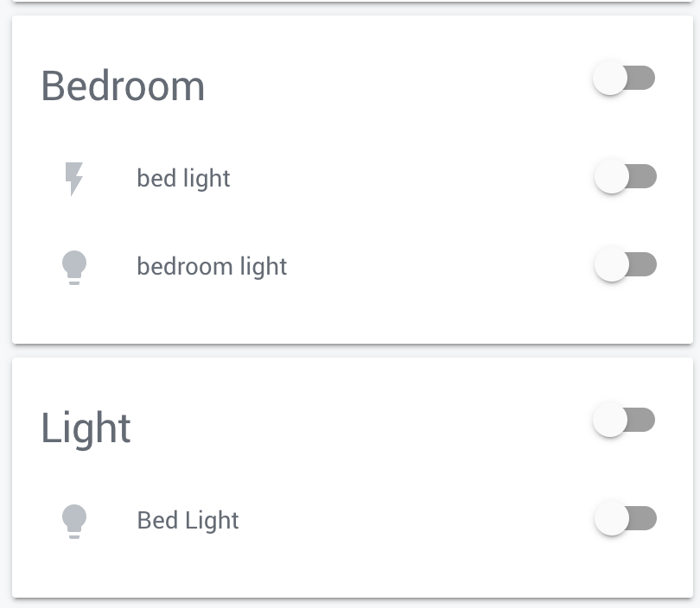The image size is (700, 608).
Task: Select the Bed Light label text
Action: pyautogui.click(x=188, y=520)
